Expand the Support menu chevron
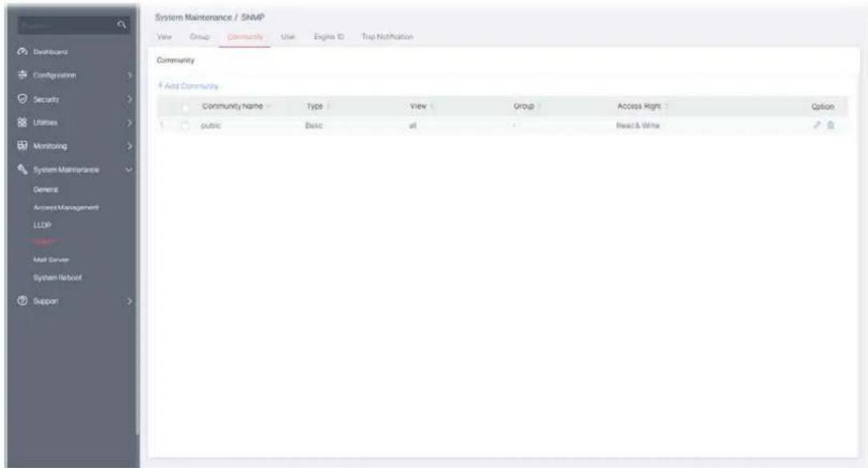Screen dimensions: 868x468 tap(130, 301)
